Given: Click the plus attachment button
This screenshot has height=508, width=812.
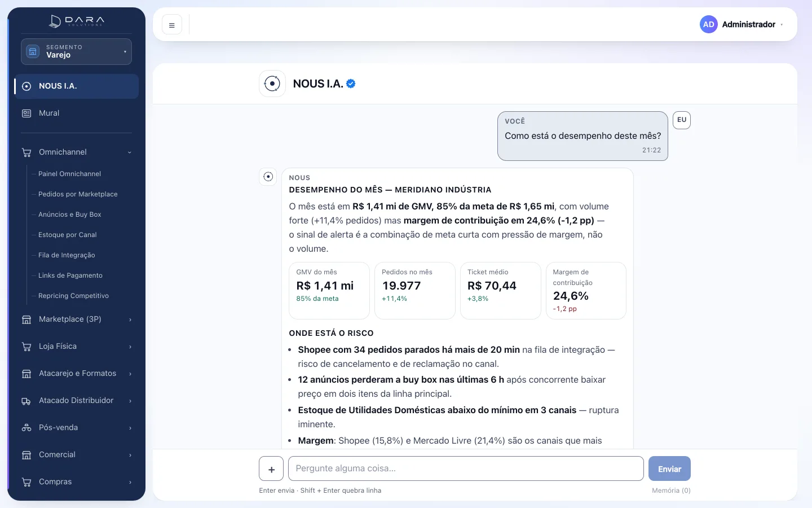Looking at the screenshot, I should 271,469.
